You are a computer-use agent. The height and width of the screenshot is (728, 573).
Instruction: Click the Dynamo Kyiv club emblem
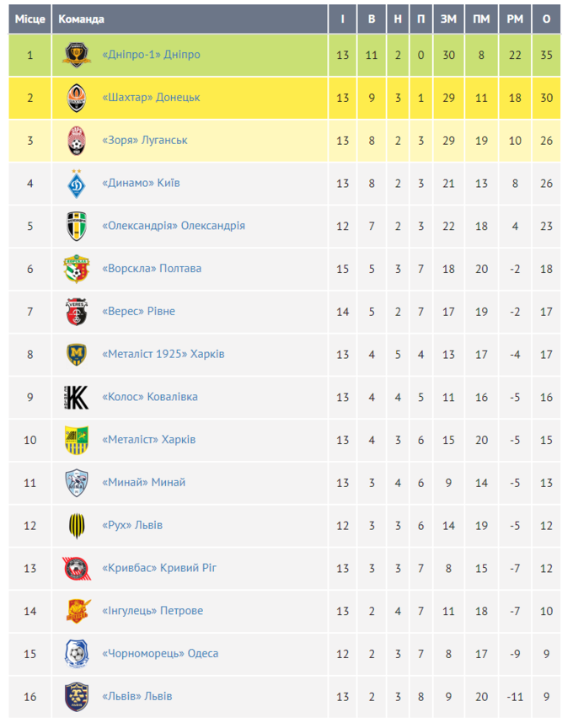77,184
